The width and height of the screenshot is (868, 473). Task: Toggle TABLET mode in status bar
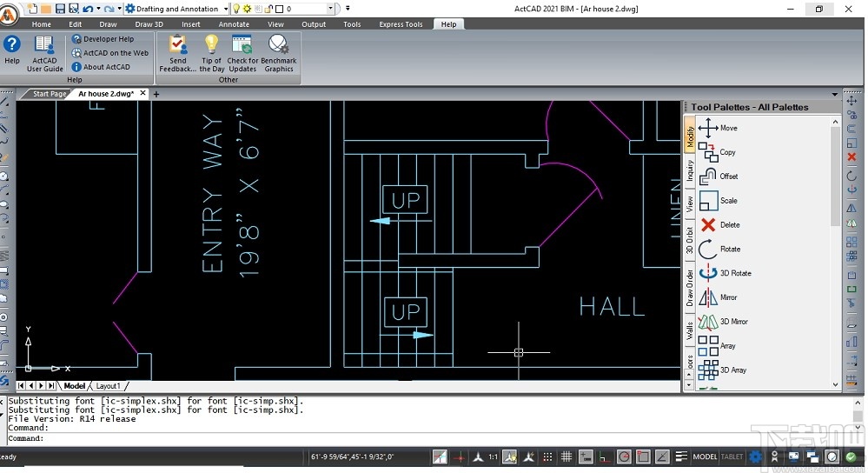(x=732, y=457)
